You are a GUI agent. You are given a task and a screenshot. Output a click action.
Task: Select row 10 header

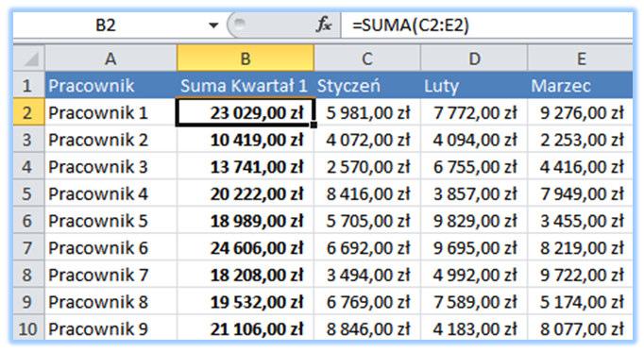(x=29, y=327)
